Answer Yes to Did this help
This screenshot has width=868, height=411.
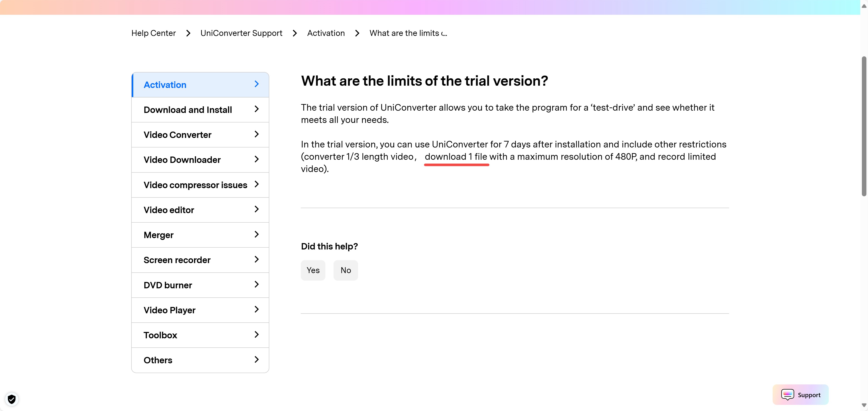pyautogui.click(x=313, y=270)
